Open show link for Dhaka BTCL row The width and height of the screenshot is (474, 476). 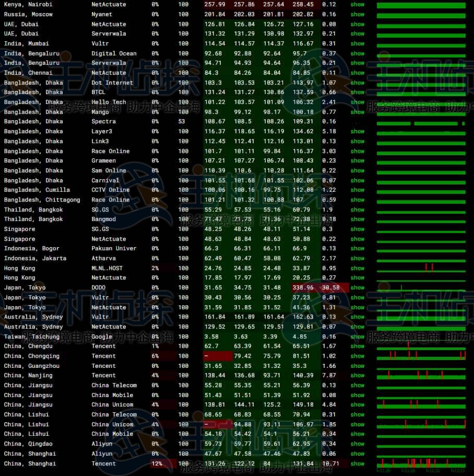357,92
